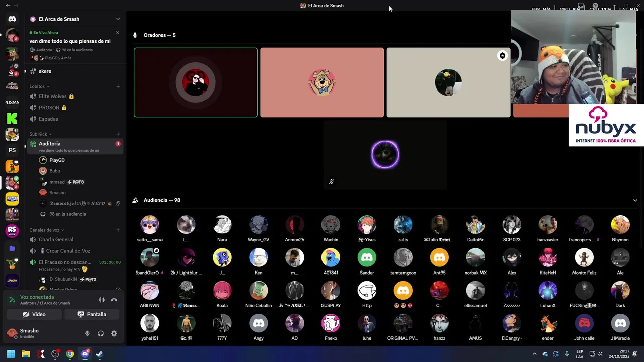Click the moderator badge on third speaker tile
The image size is (644, 362).
(x=502, y=56)
